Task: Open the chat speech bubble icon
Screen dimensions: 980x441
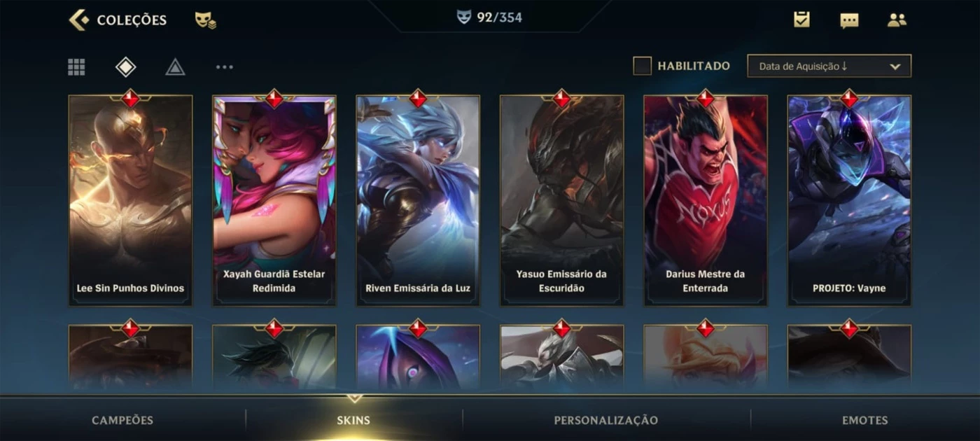Action: 849,20
